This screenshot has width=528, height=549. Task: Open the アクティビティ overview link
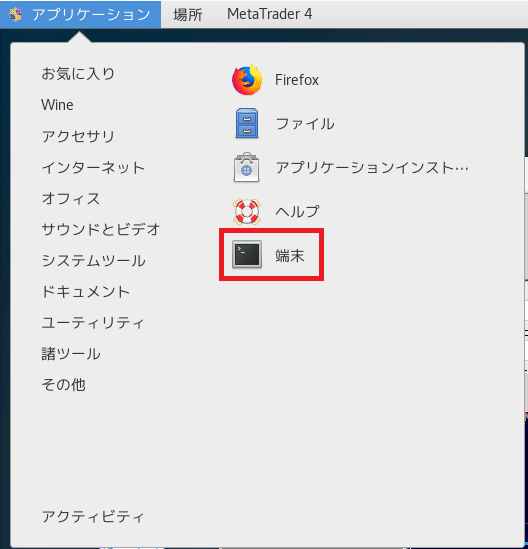click(x=93, y=517)
